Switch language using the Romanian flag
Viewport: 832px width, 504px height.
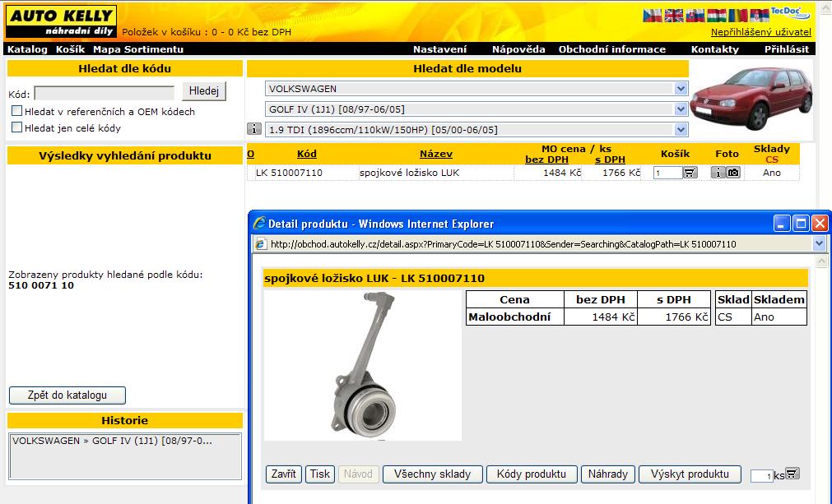tap(737, 16)
